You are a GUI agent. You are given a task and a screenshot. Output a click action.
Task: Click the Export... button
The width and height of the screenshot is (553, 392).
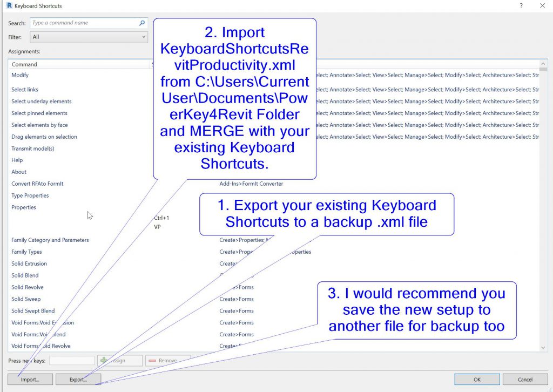coord(78,380)
